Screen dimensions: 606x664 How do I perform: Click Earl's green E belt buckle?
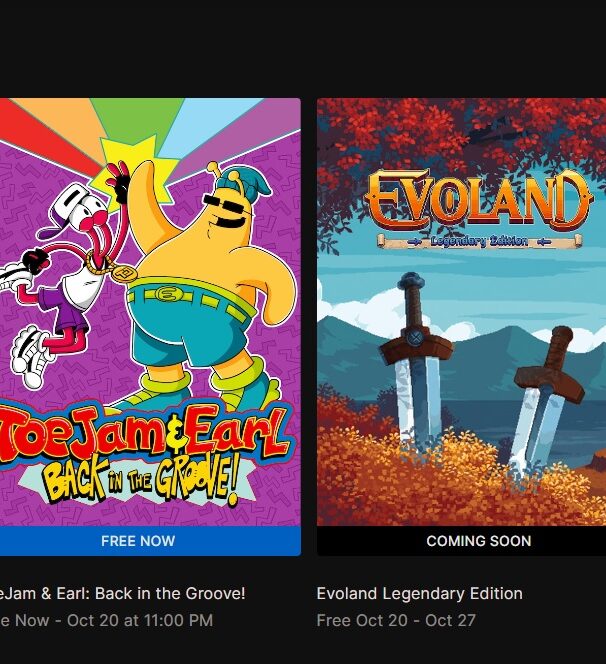point(166,293)
